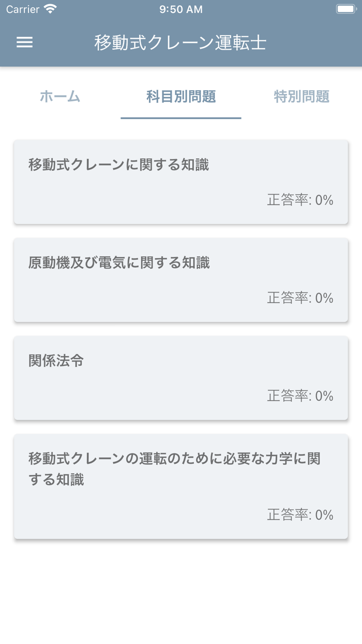Tap 正答率 0% on the last card
This screenshot has height=644, width=362.
click(x=299, y=515)
